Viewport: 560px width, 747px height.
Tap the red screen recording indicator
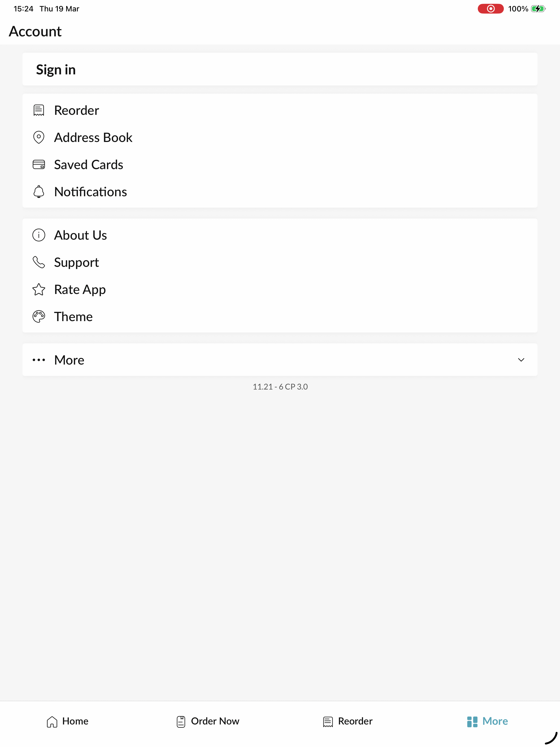491,9
